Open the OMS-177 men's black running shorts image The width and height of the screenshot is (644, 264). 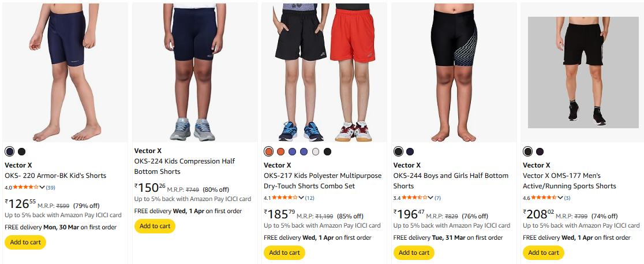click(x=583, y=72)
